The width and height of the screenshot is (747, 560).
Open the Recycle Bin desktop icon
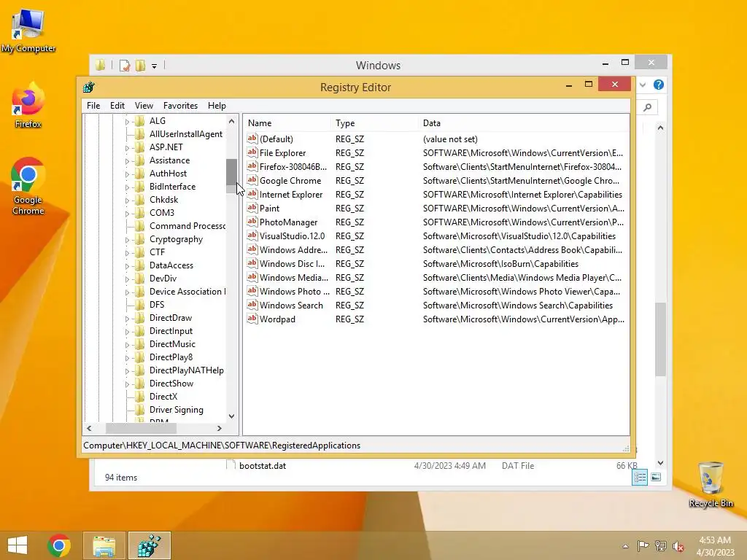click(x=711, y=484)
